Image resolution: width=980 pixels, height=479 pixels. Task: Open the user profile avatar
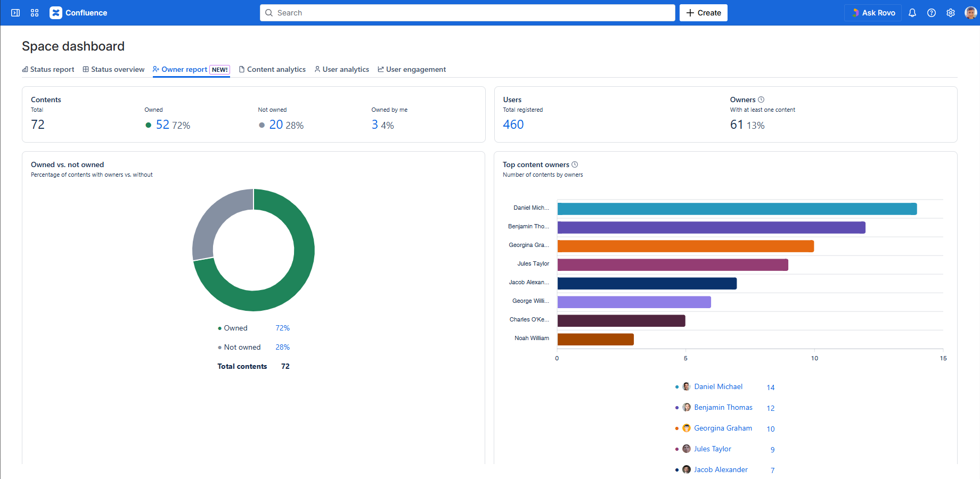(x=970, y=13)
